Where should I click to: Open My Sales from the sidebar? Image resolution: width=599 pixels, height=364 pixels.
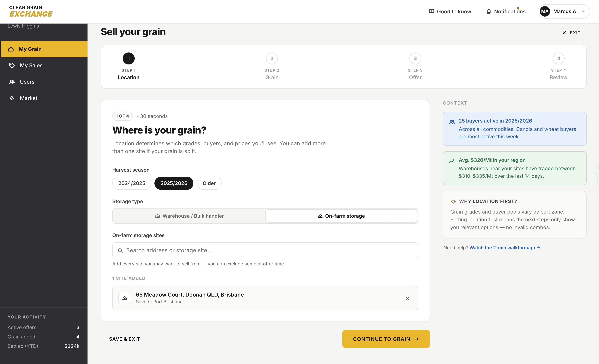coord(31,65)
